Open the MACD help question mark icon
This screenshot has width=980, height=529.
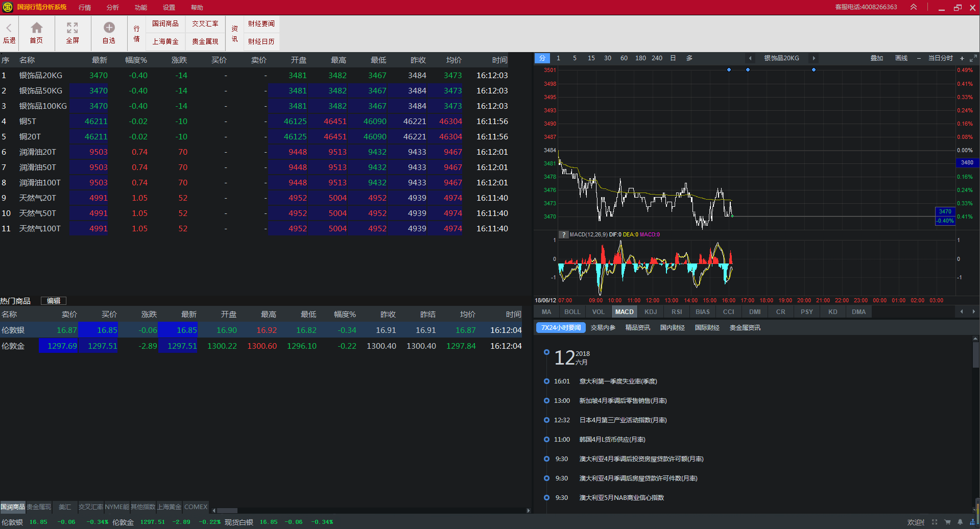click(563, 235)
